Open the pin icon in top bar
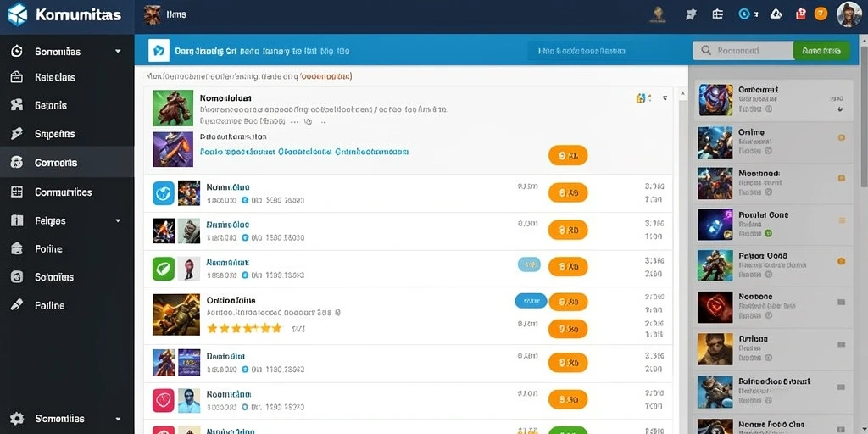This screenshot has height=434, width=868. (691, 14)
